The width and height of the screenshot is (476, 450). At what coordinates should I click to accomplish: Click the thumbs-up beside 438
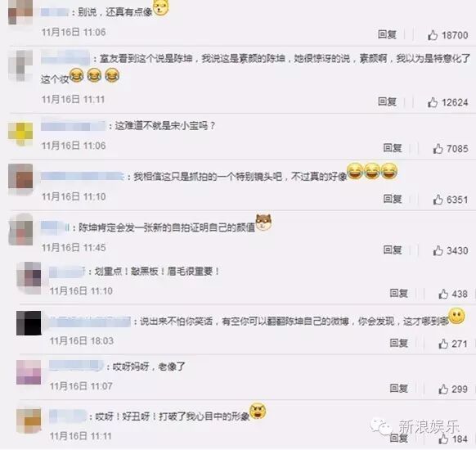443,294
